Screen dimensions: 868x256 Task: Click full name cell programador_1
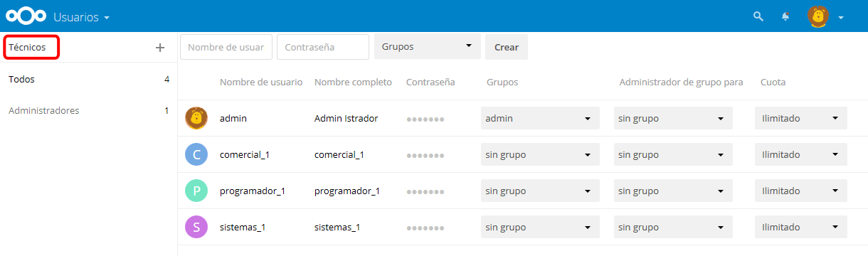click(347, 191)
